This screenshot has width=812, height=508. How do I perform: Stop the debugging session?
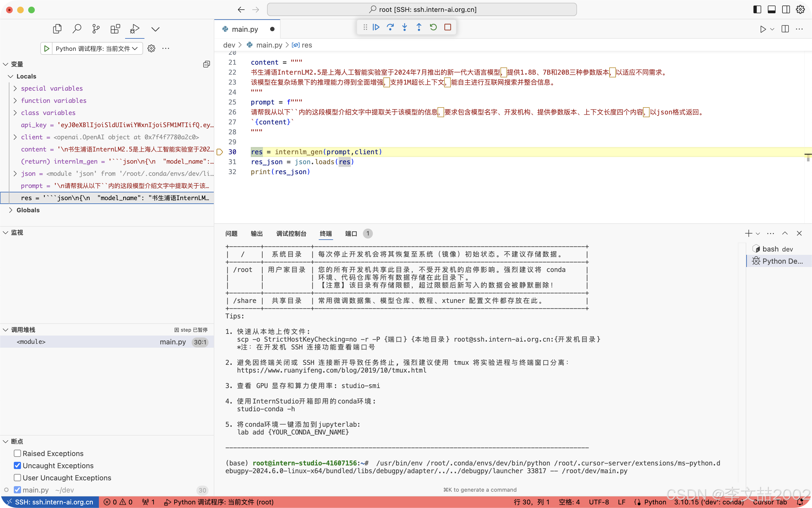447,27
